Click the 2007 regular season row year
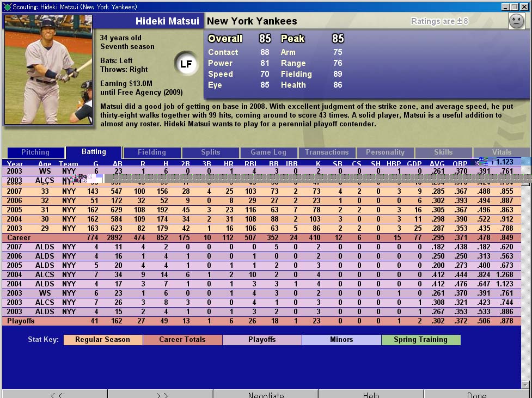The height and width of the screenshot is (398, 532). (14, 191)
